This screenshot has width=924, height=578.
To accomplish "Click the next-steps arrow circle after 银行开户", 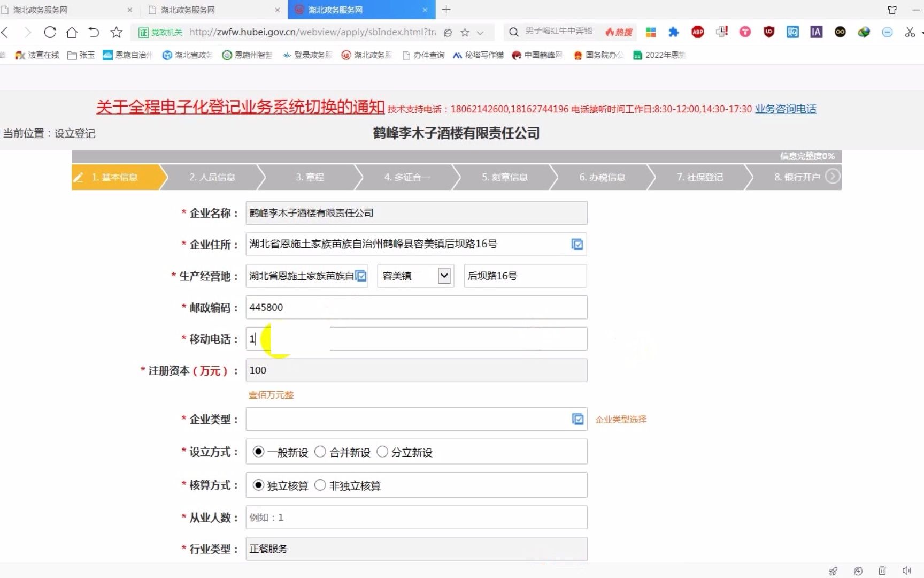I will tap(832, 176).
